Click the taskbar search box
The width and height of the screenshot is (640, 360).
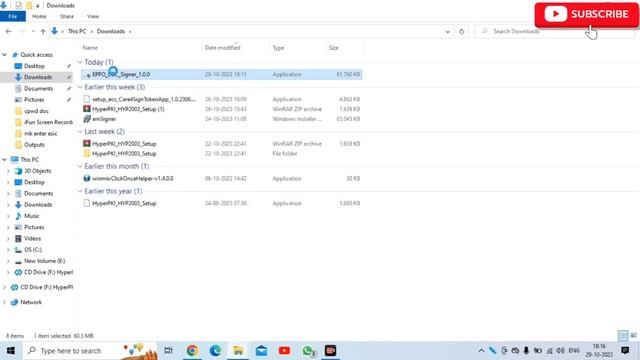(x=90, y=351)
